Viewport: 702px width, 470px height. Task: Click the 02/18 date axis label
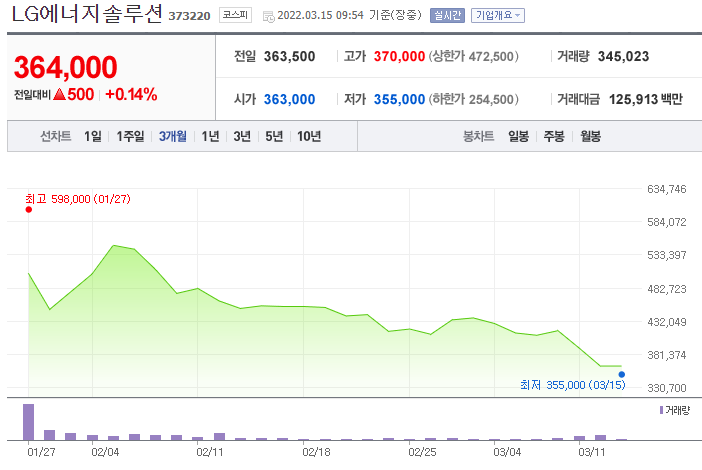(316, 452)
